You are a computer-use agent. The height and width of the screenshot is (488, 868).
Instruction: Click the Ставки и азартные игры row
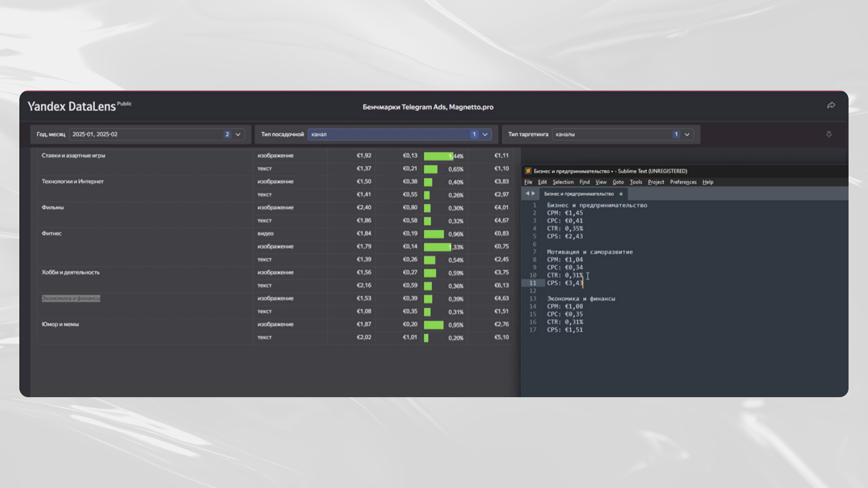pyautogui.click(x=73, y=155)
